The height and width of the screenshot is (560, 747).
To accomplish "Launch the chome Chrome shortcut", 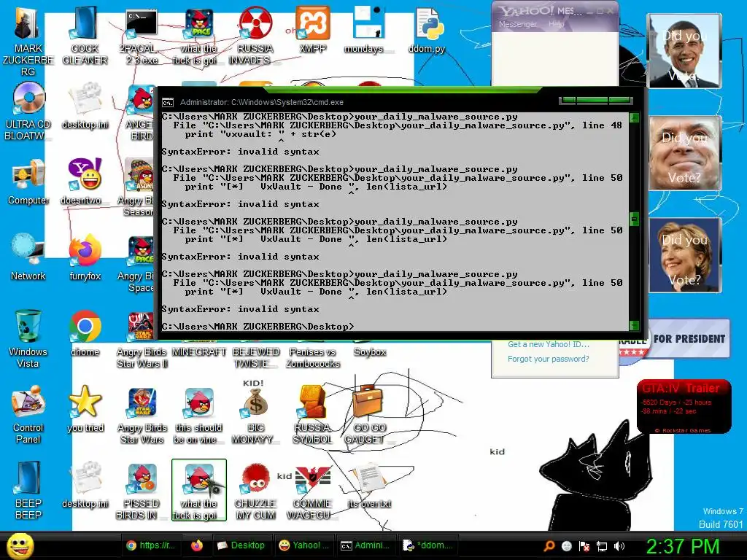I will 85,327.
